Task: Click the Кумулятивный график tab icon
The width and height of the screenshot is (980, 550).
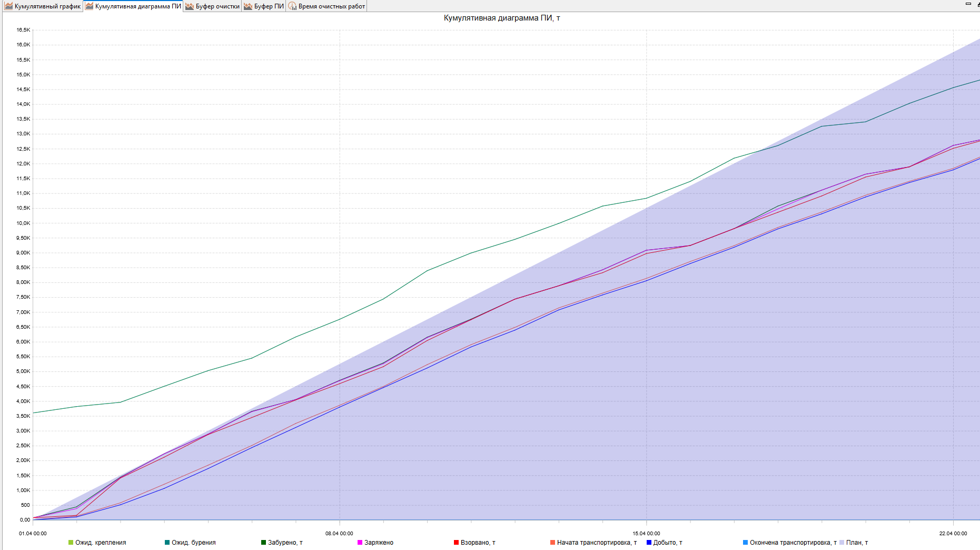Action: [8, 6]
